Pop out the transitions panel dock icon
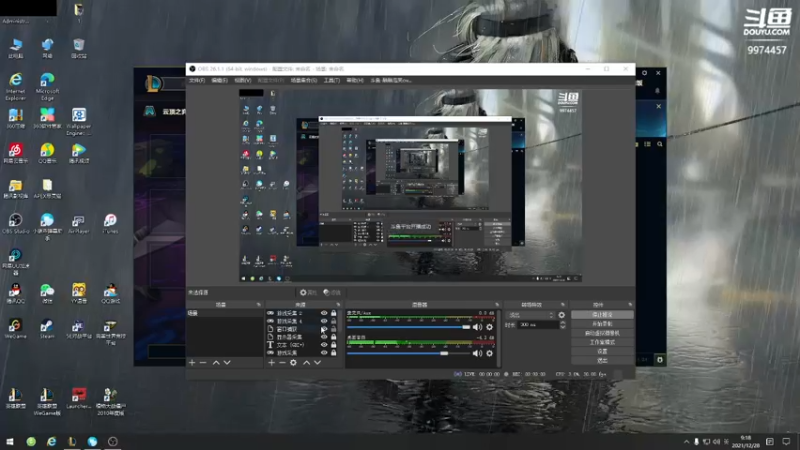The width and height of the screenshot is (800, 450). 563,305
